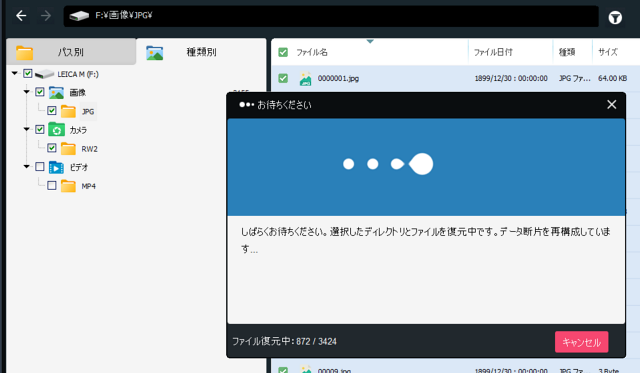The width and height of the screenshot is (640, 373).
Task: Open the filter funnel icon
Action: 615,18
